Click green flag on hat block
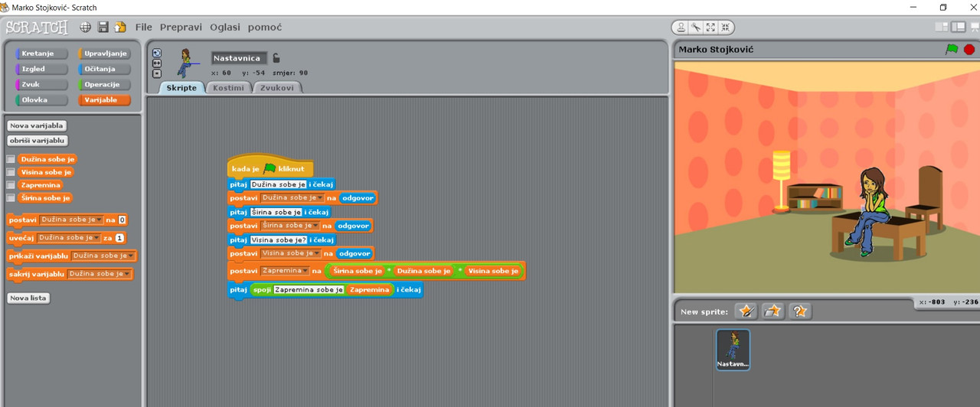The width and height of the screenshot is (980, 407). pos(269,168)
